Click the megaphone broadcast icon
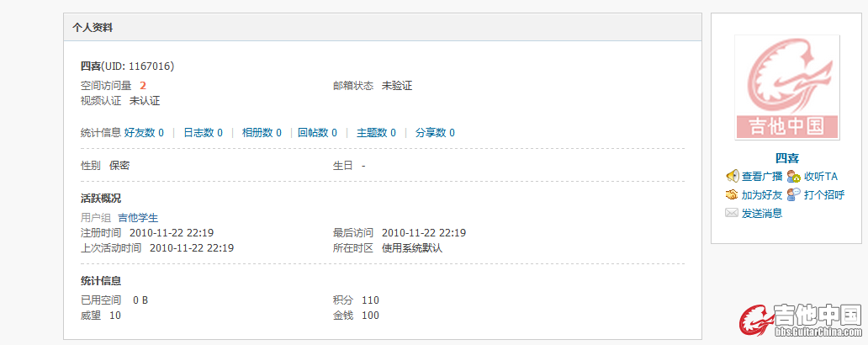Viewport: 868px width, 345px height. tap(732, 176)
